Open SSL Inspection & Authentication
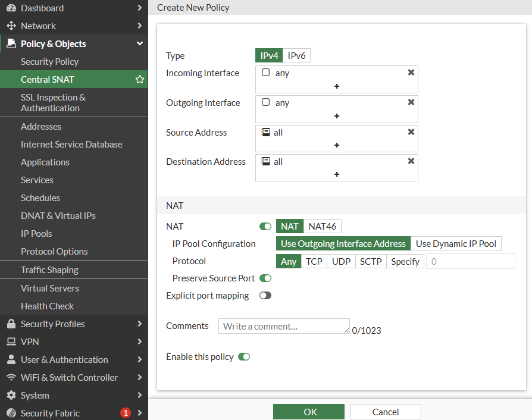Screen dimensions: 532x420 (x=74, y=102)
